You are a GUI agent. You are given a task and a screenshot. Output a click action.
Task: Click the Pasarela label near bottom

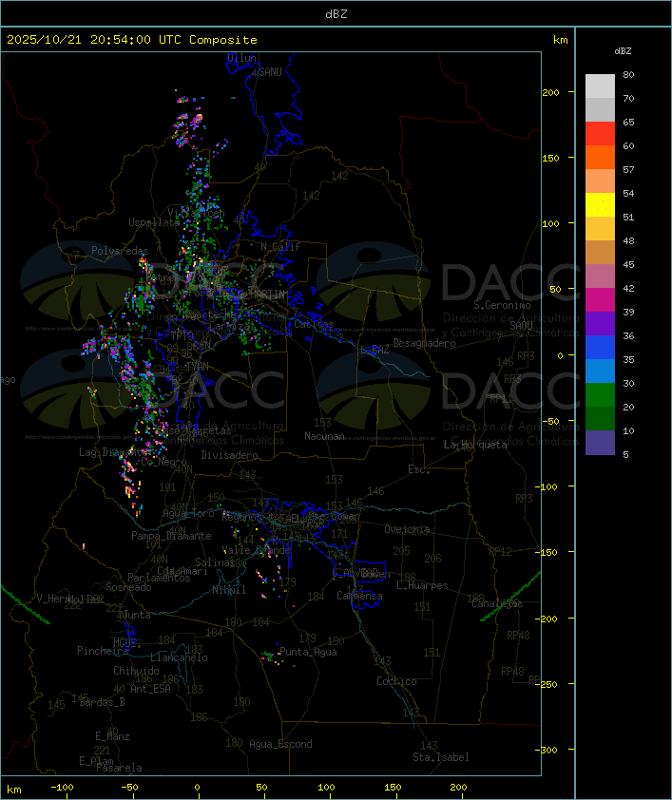(x=120, y=768)
